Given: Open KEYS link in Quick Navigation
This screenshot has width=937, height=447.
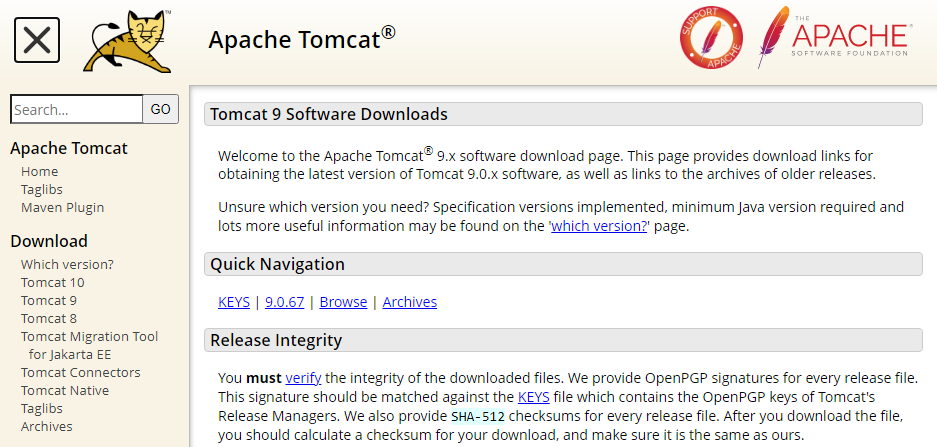Looking at the screenshot, I should pyautogui.click(x=234, y=302).
